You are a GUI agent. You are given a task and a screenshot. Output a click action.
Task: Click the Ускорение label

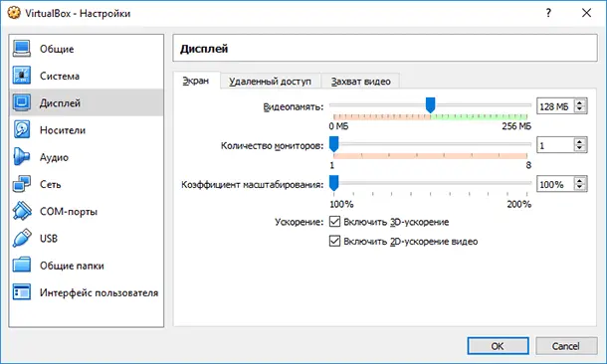pos(299,222)
